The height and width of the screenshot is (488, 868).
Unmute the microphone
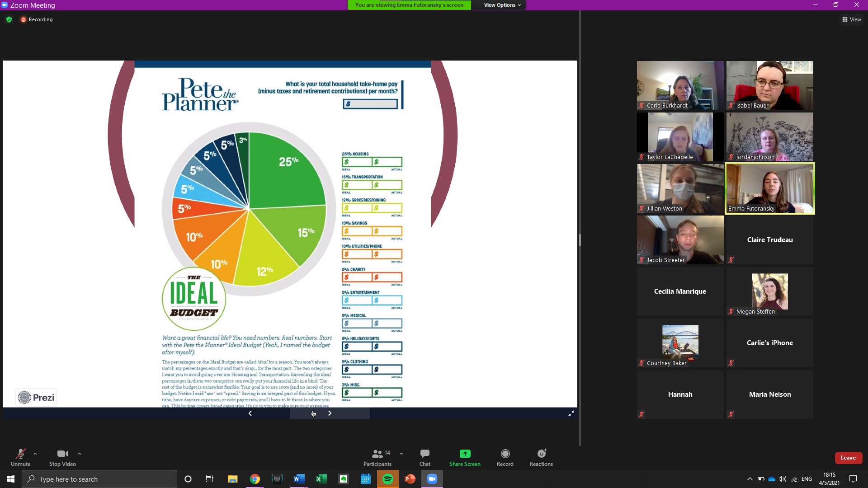click(20, 457)
